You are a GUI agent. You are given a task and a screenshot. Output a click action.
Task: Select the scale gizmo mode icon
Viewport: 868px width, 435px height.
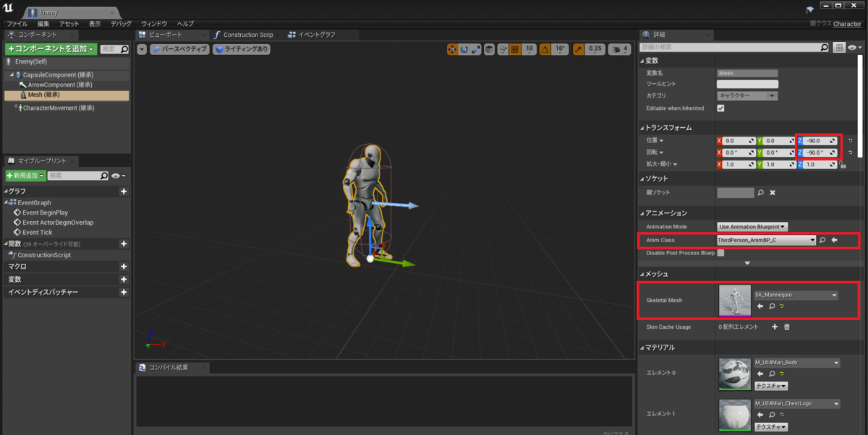point(477,49)
